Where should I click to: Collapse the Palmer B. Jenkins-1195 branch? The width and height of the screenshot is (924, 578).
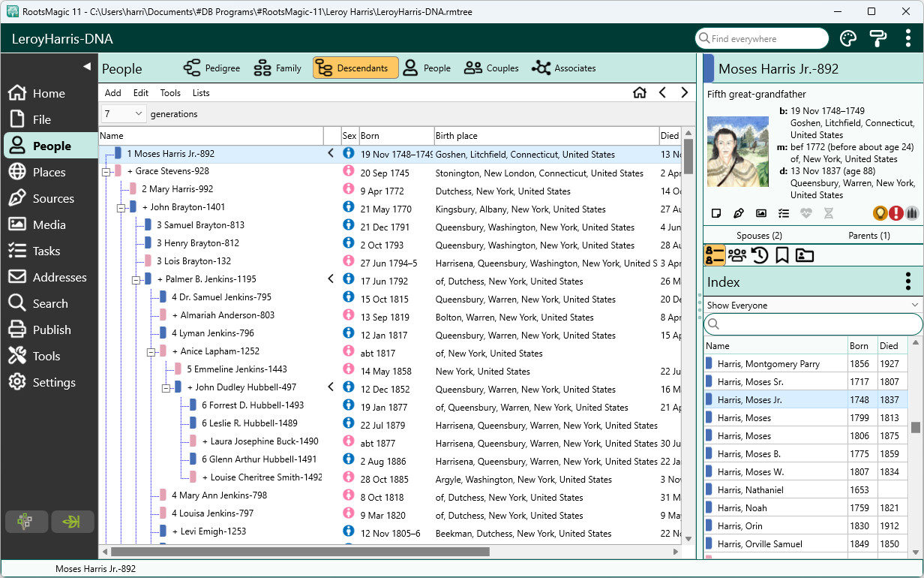(x=137, y=280)
